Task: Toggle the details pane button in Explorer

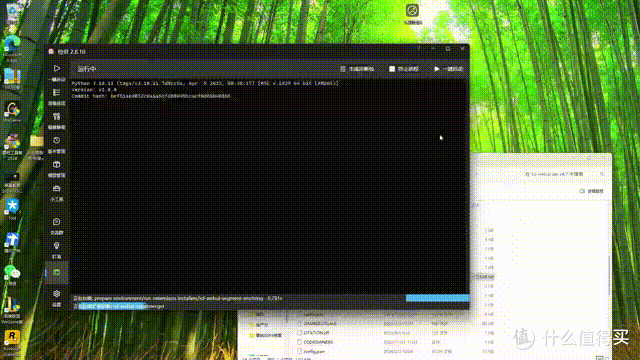Action: 591,191
